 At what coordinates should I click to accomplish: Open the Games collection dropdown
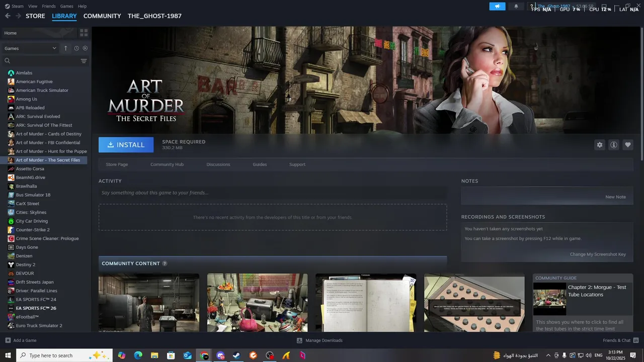click(x=30, y=48)
